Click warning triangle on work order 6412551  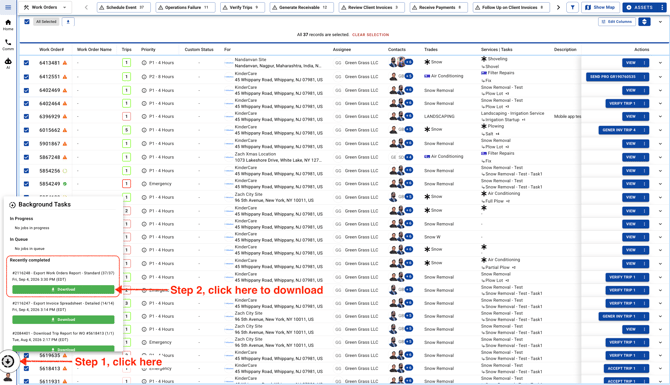pyautogui.click(x=65, y=77)
